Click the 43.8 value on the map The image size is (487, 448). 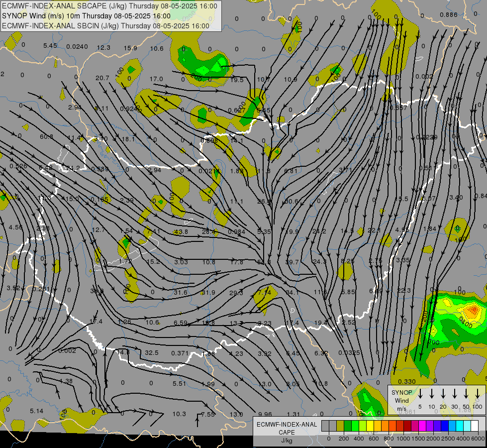click(181, 231)
